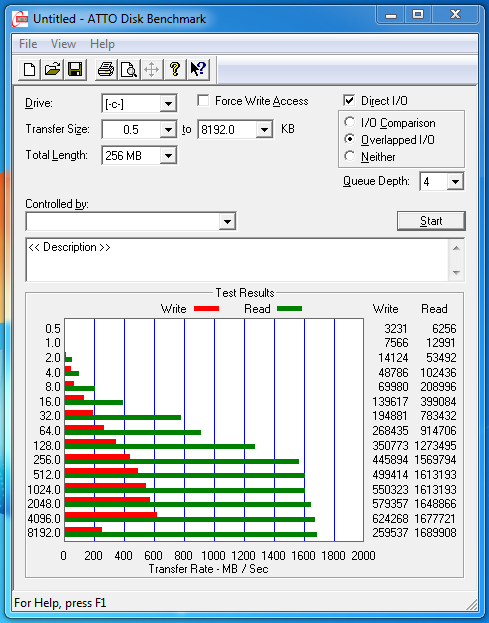Open Print Preview toolbar icon
The height and width of the screenshot is (623, 489).
[129, 70]
